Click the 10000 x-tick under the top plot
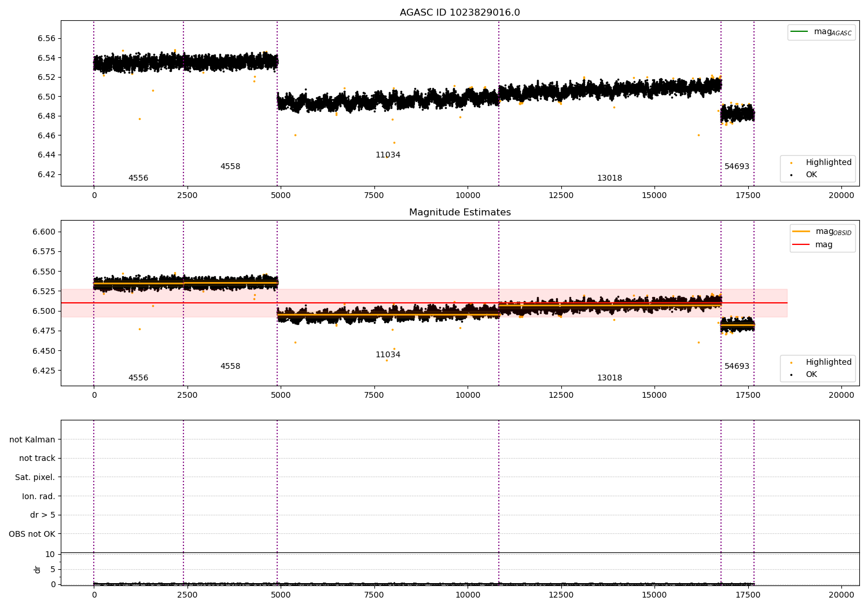Screen dimensions: 868x608 coord(468,196)
